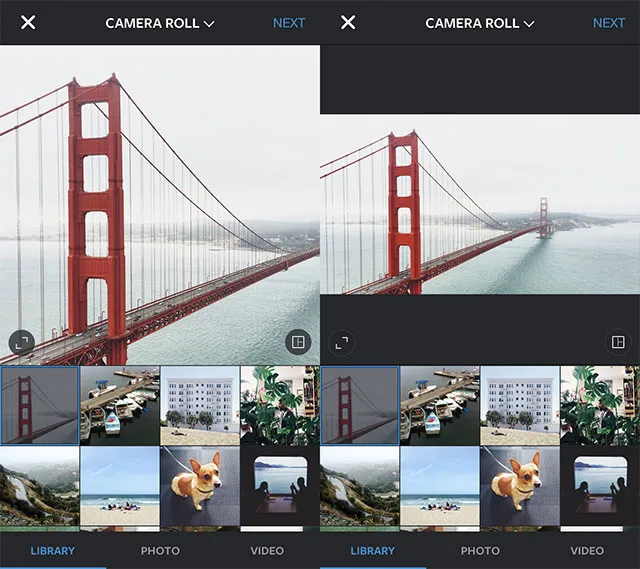The image size is (640, 569).
Task: Open Layout collage icon on full-width preview
Action: (617, 342)
